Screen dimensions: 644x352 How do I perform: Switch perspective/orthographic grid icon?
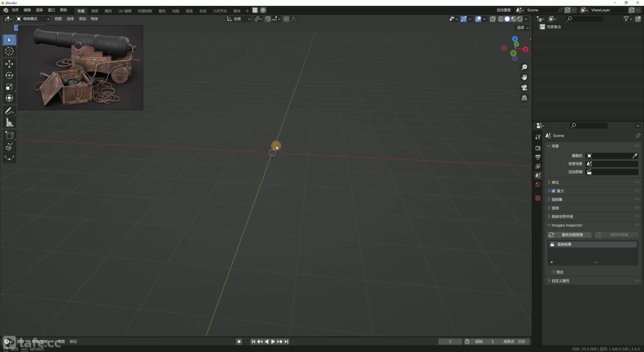tap(524, 98)
